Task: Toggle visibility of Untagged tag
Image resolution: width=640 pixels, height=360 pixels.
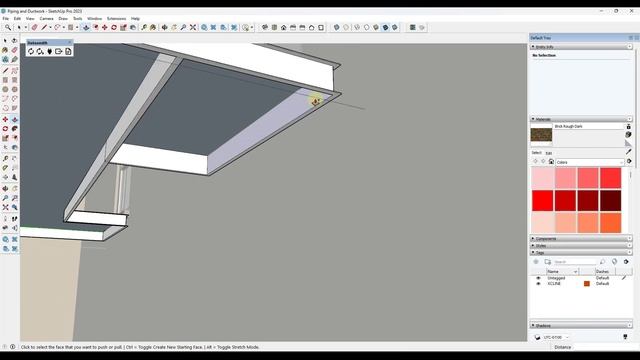Action: 538,278
